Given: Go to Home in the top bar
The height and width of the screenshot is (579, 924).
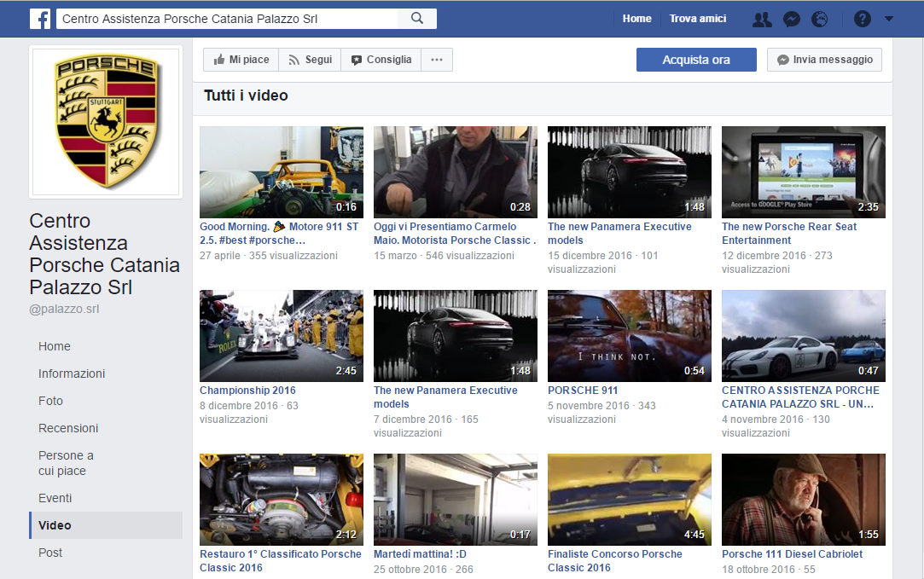Looking at the screenshot, I should click(x=637, y=19).
